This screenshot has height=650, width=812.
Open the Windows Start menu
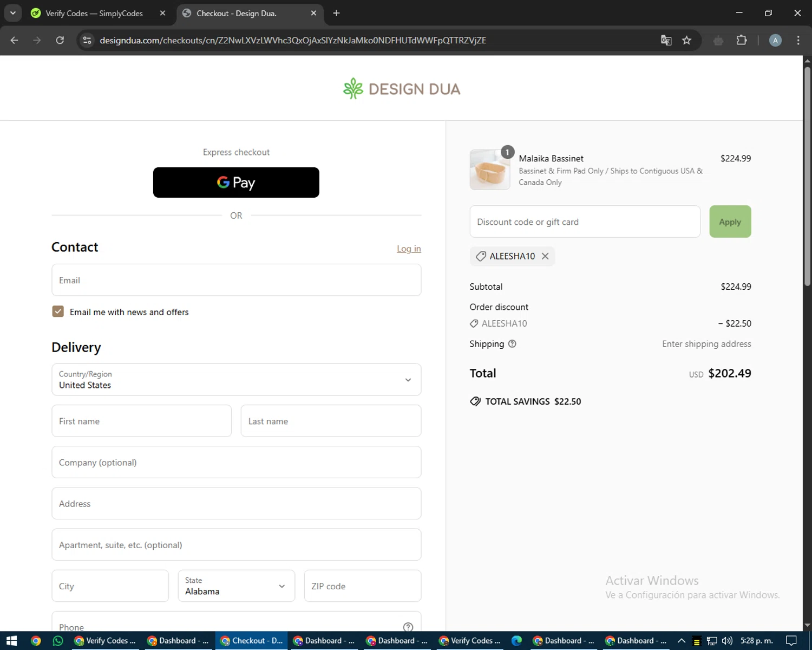pyautogui.click(x=11, y=641)
